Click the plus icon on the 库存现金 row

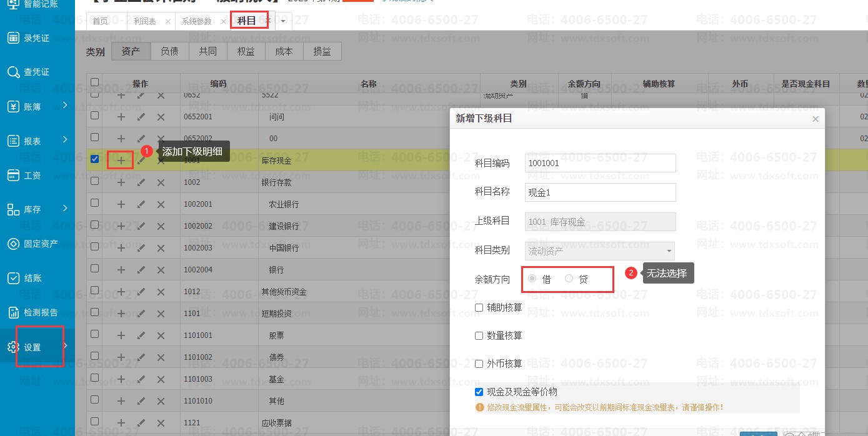121,160
